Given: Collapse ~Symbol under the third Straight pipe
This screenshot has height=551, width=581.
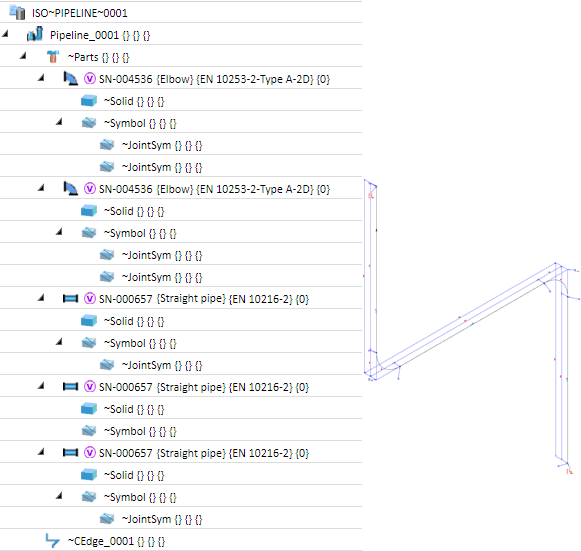Looking at the screenshot, I should point(59,496).
